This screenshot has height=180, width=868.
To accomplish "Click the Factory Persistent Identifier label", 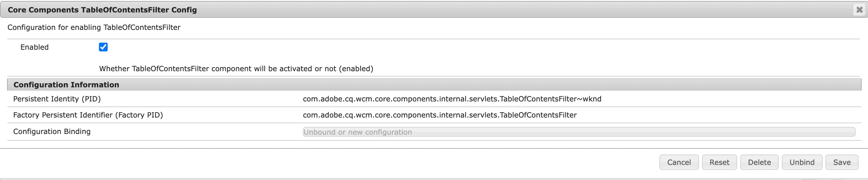I will click(88, 115).
